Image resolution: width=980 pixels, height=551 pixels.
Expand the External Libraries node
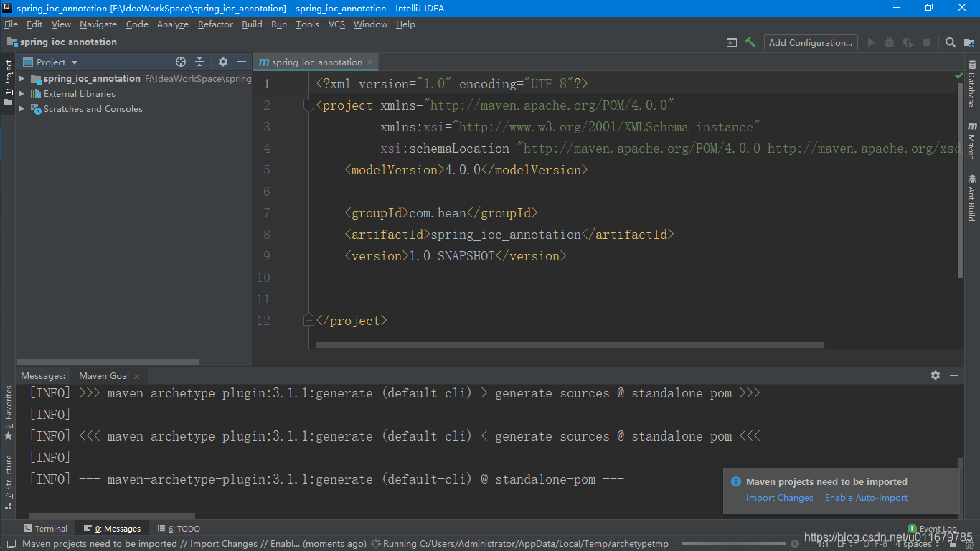(x=22, y=93)
